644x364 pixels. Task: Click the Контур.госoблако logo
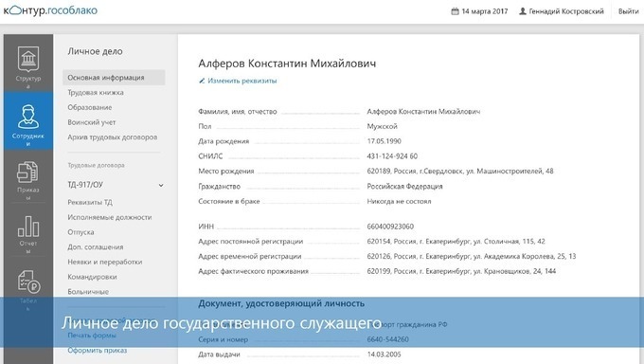coord(50,10)
